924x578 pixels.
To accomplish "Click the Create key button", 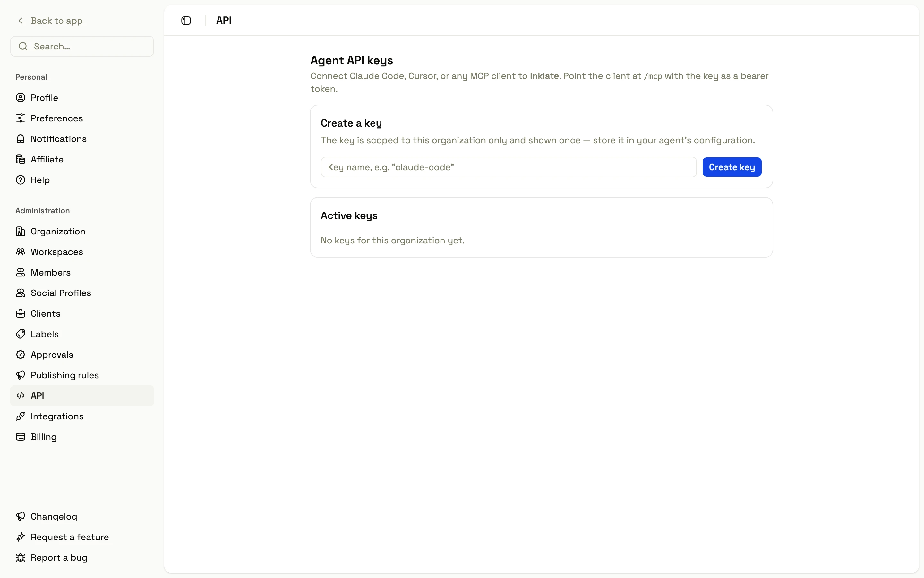I will click(732, 167).
